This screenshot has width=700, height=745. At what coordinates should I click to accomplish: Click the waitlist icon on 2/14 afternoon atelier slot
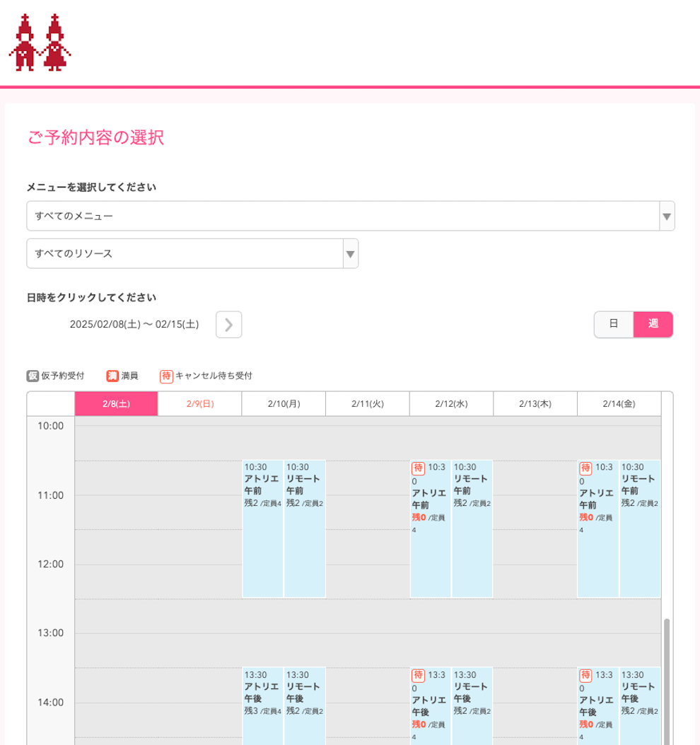point(585,676)
